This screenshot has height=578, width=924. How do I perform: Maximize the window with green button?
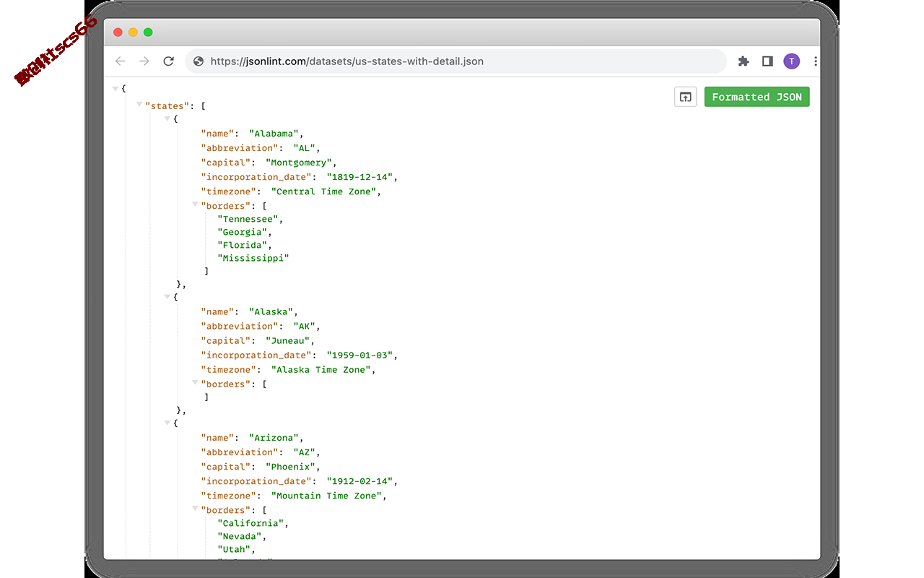tap(148, 32)
